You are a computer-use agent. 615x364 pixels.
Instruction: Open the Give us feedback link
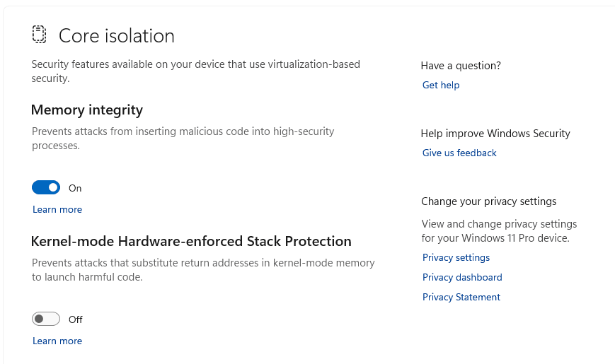pyautogui.click(x=459, y=153)
